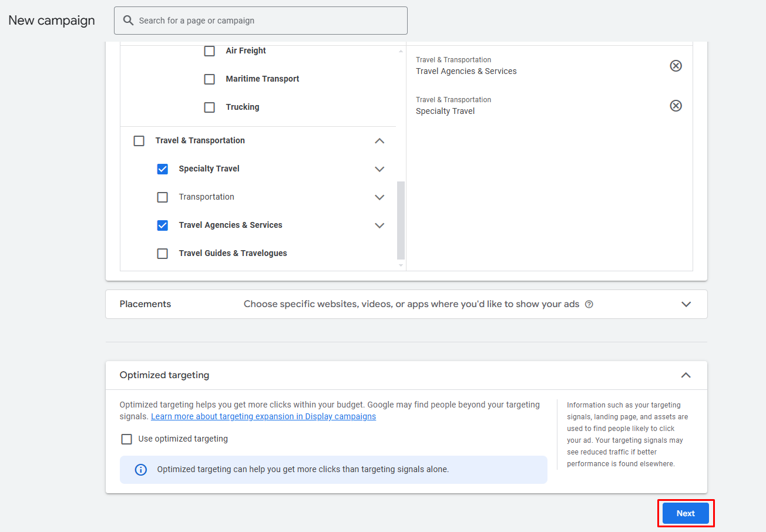Click the topics list scroll-down arrow
The image size is (766, 532).
pyautogui.click(x=401, y=265)
